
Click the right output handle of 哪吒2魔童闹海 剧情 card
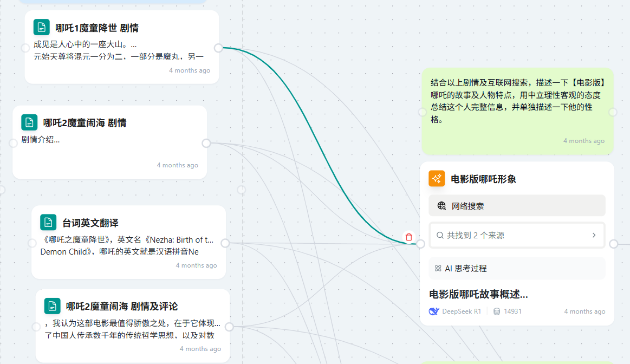[x=206, y=143]
